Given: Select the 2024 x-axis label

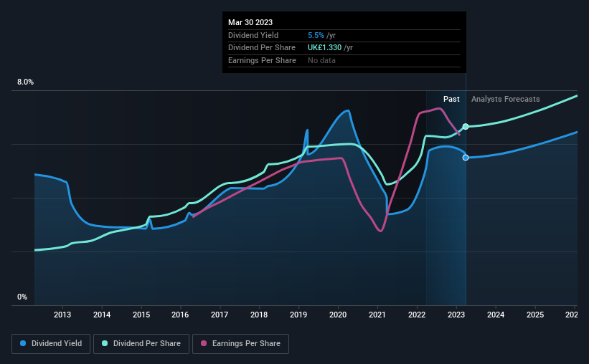Looking at the screenshot, I should (x=496, y=315).
